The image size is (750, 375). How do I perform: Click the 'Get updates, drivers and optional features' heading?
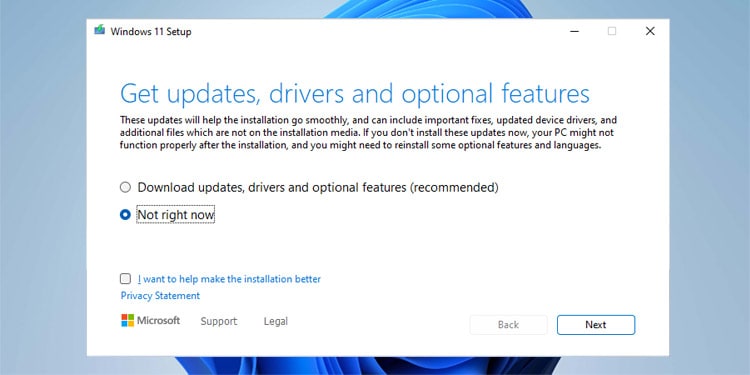354,94
